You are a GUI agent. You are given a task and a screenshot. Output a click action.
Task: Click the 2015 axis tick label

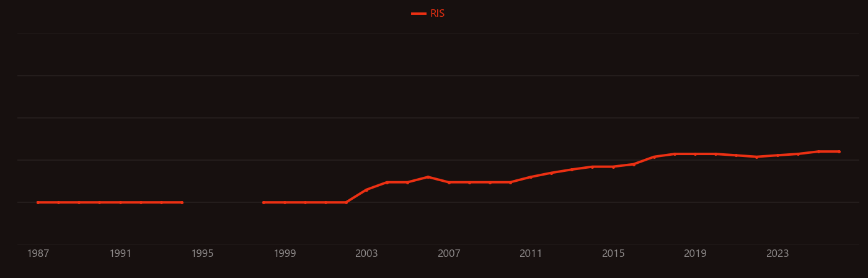(613, 254)
